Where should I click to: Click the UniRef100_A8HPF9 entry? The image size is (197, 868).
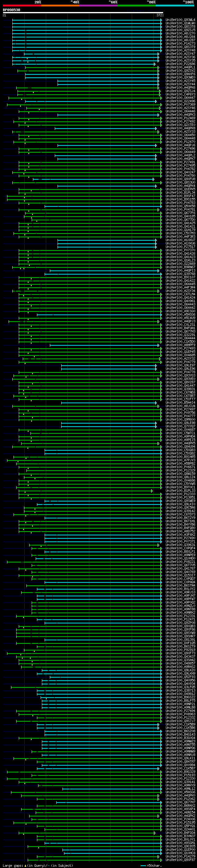(x=180, y=345)
